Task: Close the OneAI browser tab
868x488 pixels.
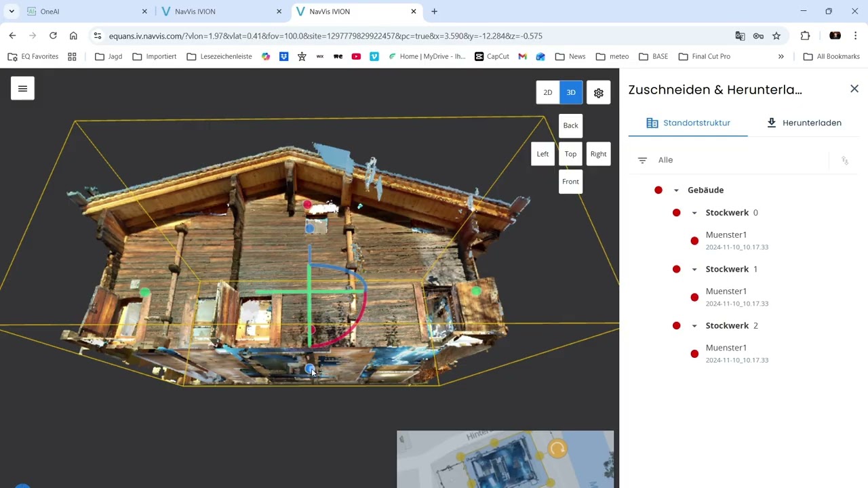Action: [x=144, y=12]
